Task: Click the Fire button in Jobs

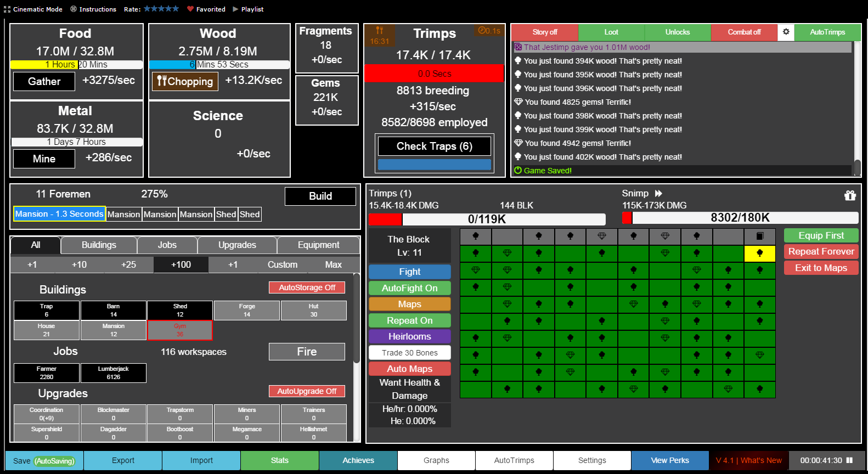Action: pos(307,352)
